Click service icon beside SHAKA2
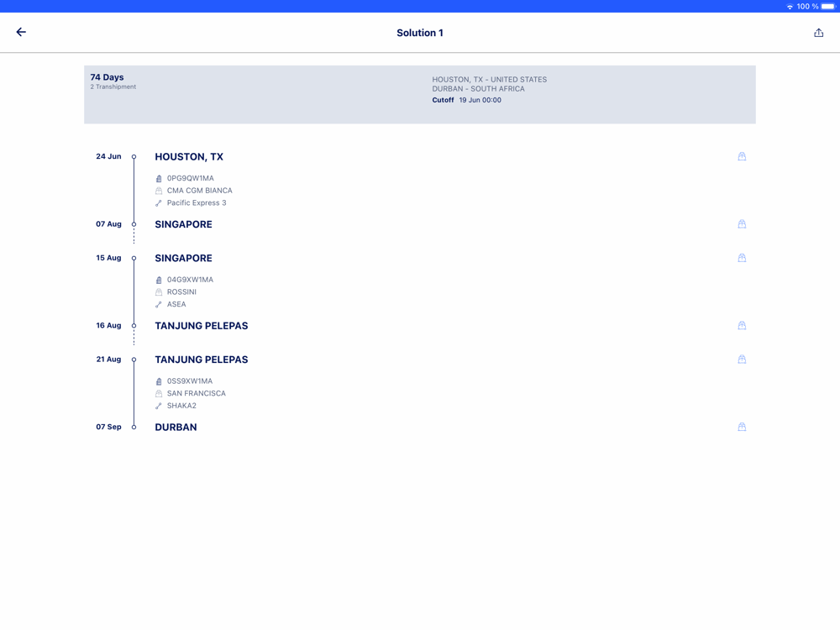Image resolution: width=840 pixels, height=630 pixels. click(x=159, y=406)
